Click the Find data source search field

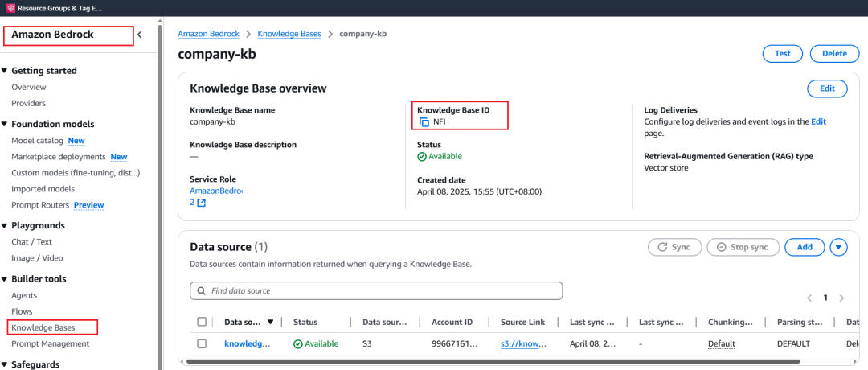point(376,290)
